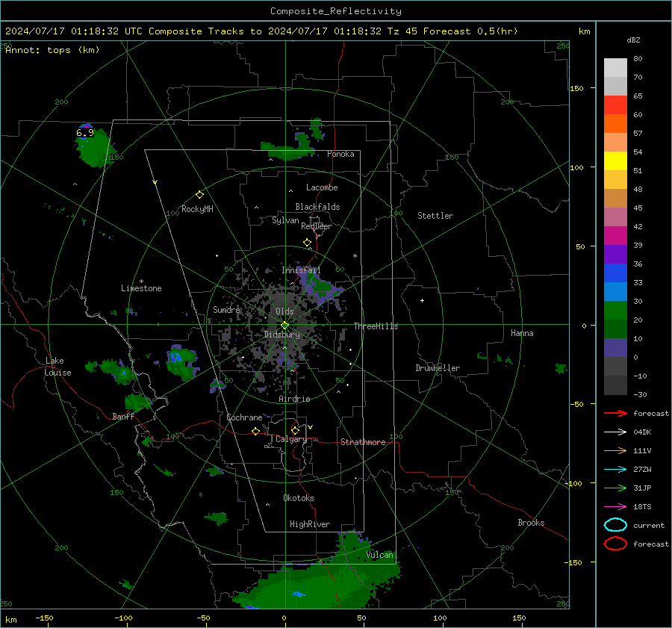Click the Stettler city label
Image resolution: width=672 pixels, height=628 pixels.
pos(435,216)
